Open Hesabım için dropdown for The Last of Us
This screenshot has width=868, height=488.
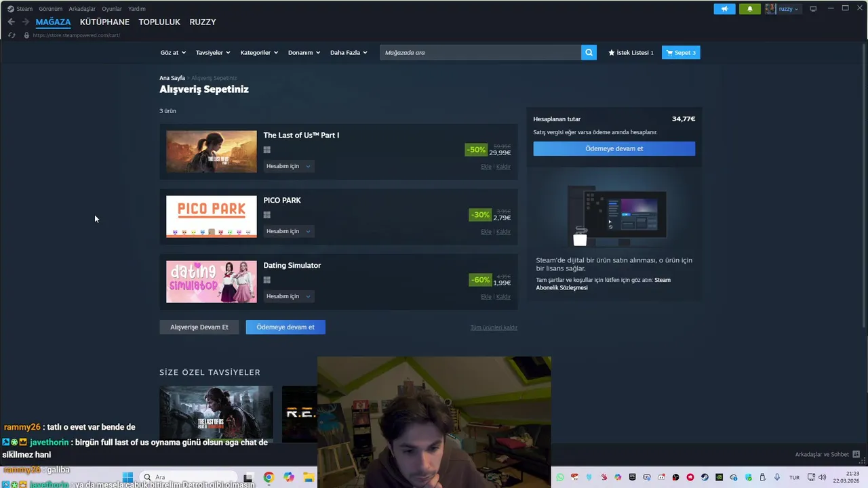[288, 166]
